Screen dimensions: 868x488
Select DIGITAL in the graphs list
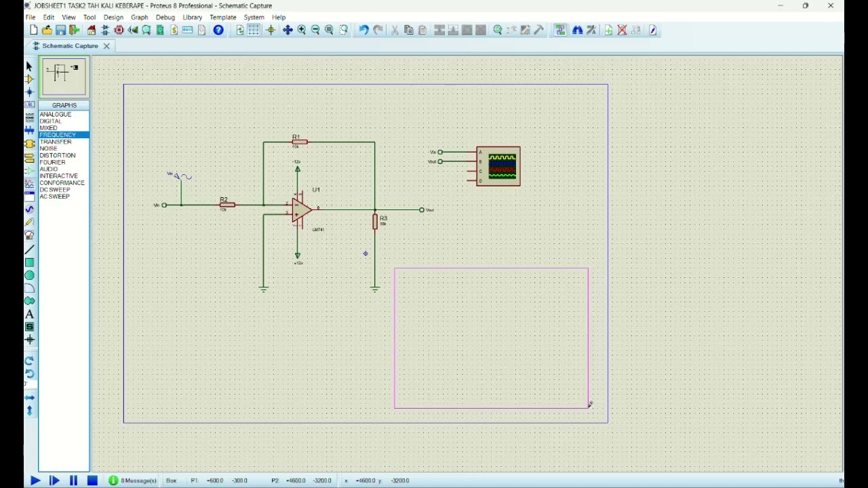[50, 121]
